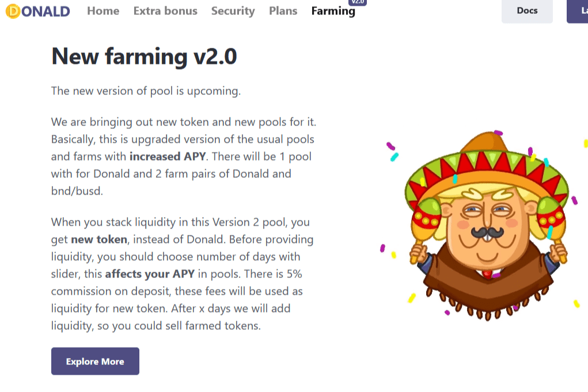This screenshot has width=588, height=392.
Task: Open the Farming tab
Action: (333, 12)
